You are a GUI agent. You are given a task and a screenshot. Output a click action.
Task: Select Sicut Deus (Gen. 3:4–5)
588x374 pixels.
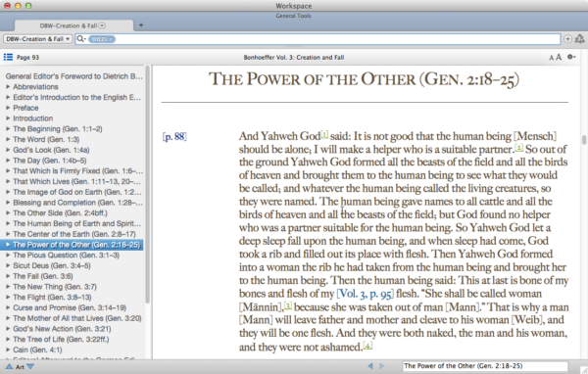[52, 265]
